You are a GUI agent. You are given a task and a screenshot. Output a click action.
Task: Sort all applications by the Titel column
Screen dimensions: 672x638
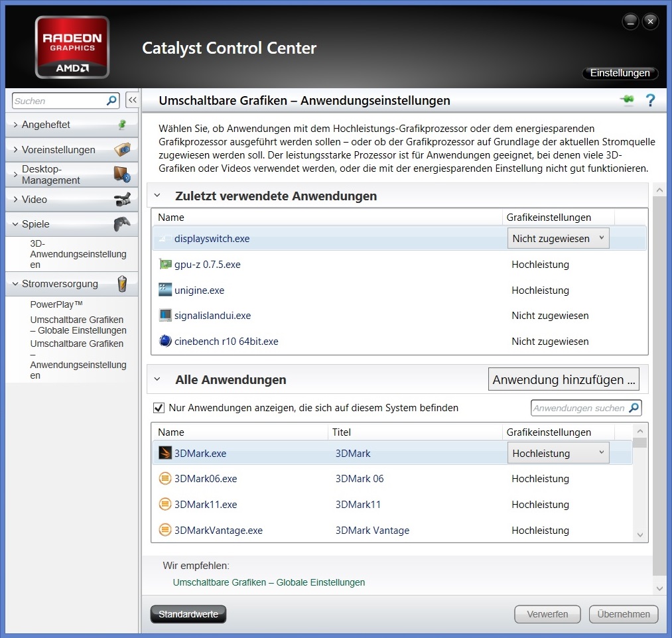point(415,432)
